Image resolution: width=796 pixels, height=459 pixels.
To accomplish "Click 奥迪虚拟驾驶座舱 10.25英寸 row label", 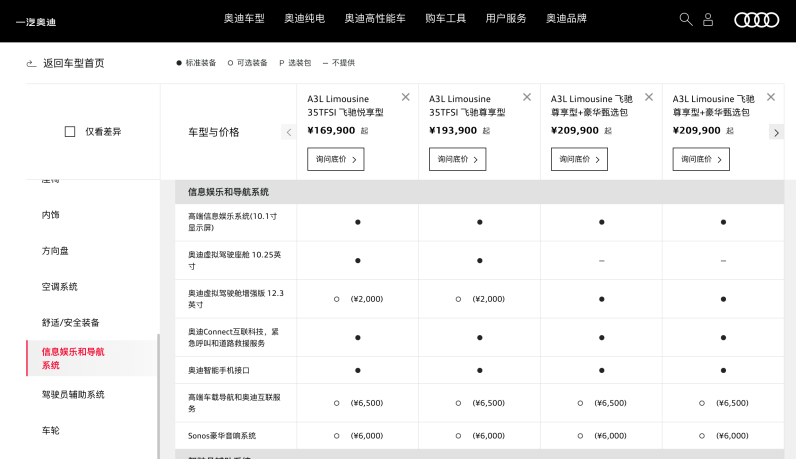I will [235, 260].
